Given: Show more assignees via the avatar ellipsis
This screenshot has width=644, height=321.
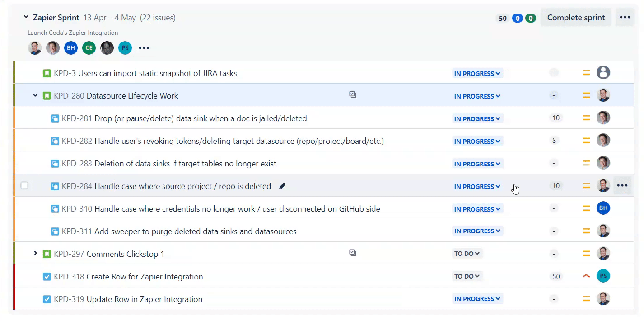Looking at the screenshot, I should point(144,48).
